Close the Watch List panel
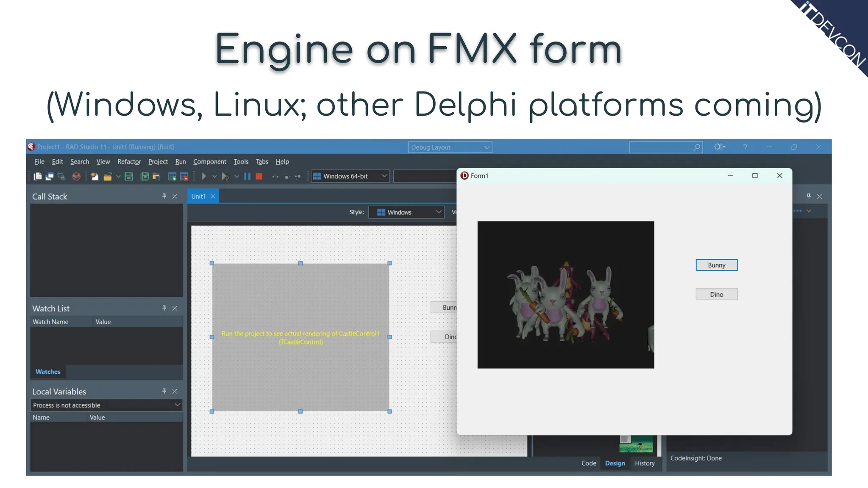This screenshot has width=868, height=488. point(175,308)
